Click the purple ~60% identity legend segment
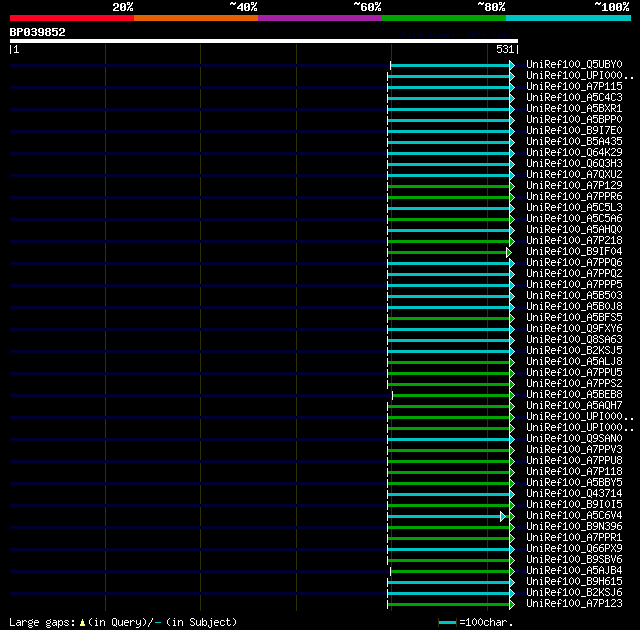The image size is (640, 630). click(320, 18)
